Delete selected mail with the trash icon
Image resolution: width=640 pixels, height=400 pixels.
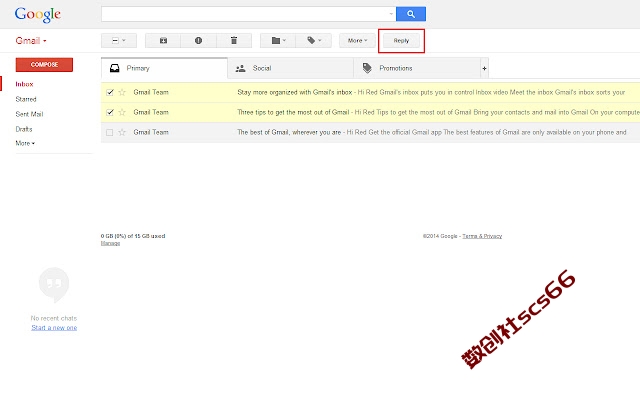click(234, 40)
